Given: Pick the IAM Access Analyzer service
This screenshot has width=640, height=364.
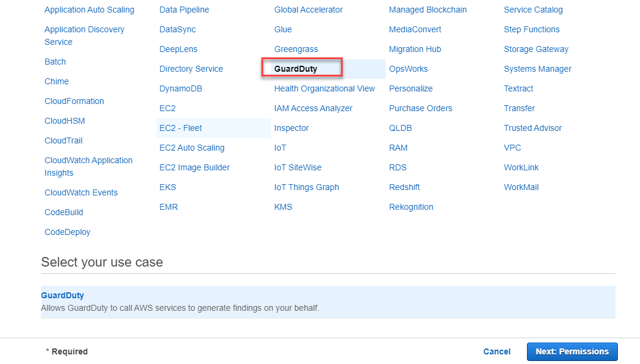Looking at the screenshot, I should pyautogui.click(x=313, y=108).
